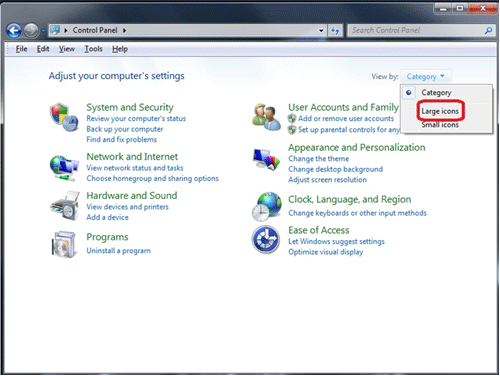Maximize the Control Panel window
Viewport: 500px width, 376px height.
(x=460, y=8)
